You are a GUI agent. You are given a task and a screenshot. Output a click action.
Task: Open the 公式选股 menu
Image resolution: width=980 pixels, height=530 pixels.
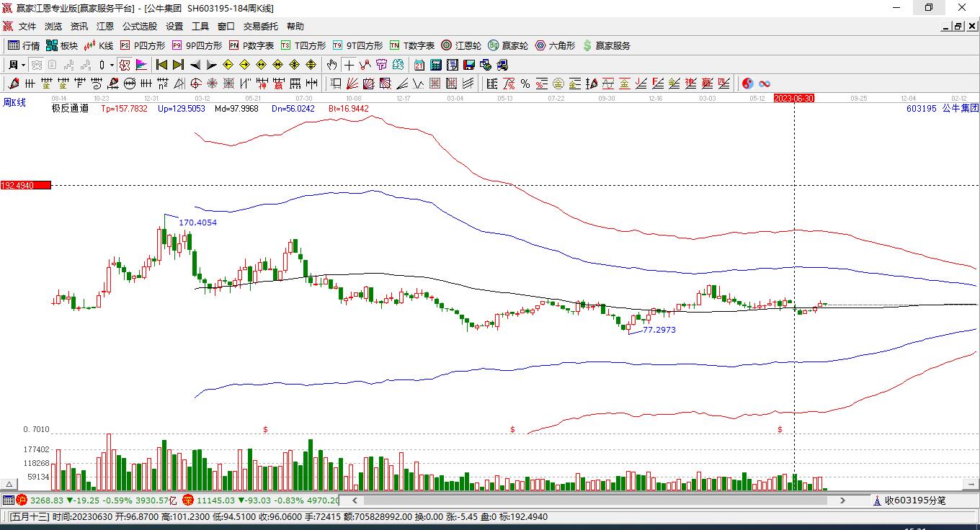point(140,27)
